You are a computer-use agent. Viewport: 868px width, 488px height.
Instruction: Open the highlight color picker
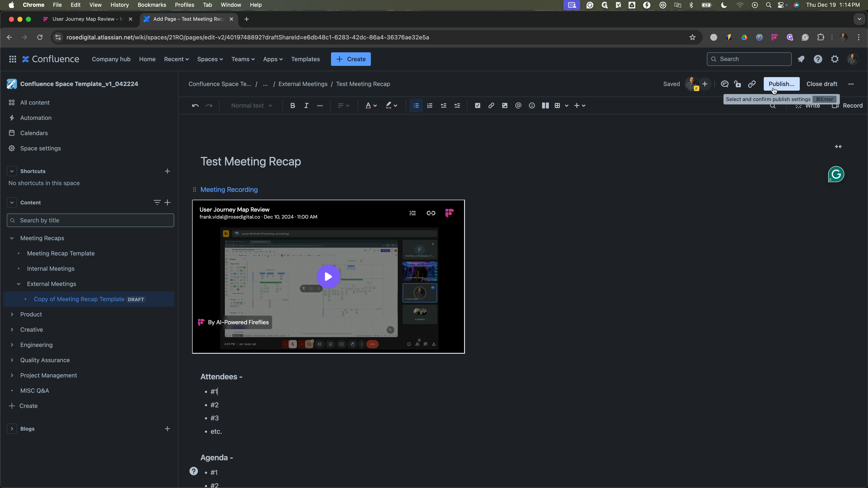tap(392, 106)
